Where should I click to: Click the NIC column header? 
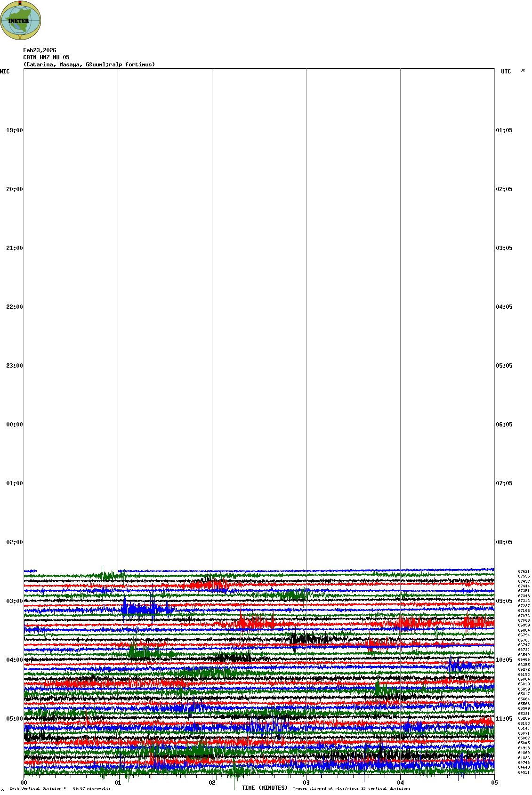[x=5, y=72]
